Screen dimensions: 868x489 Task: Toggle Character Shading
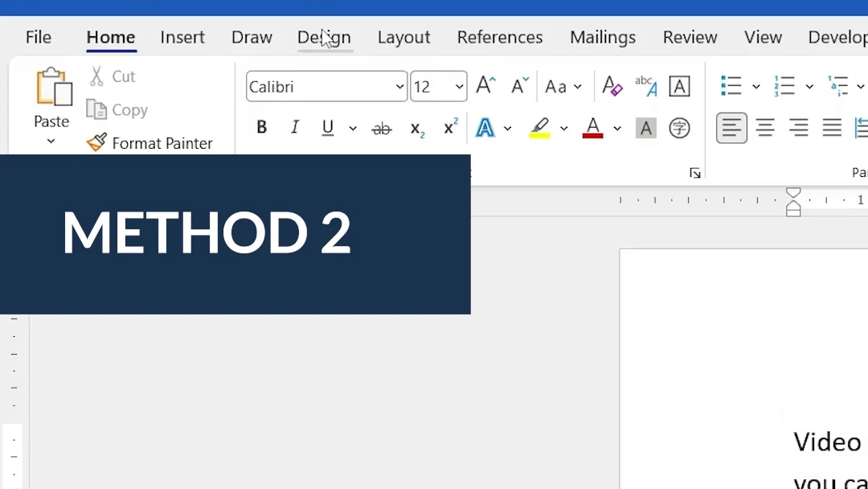pyautogui.click(x=645, y=128)
